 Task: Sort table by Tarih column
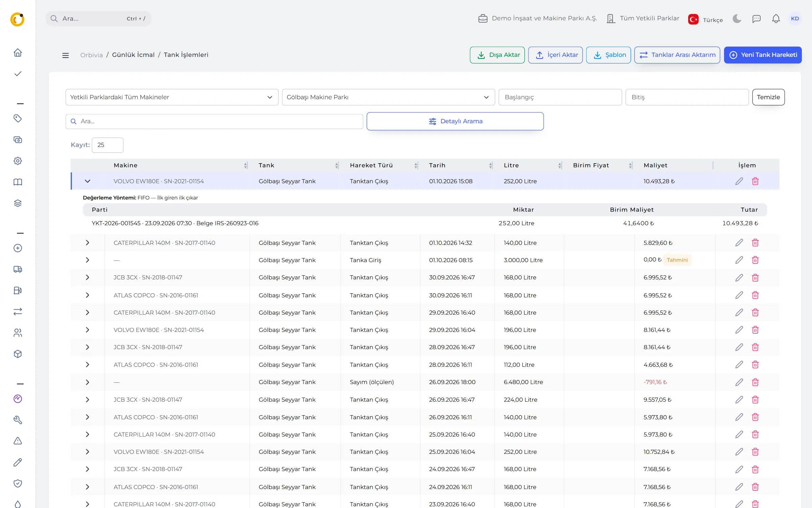click(437, 165)
